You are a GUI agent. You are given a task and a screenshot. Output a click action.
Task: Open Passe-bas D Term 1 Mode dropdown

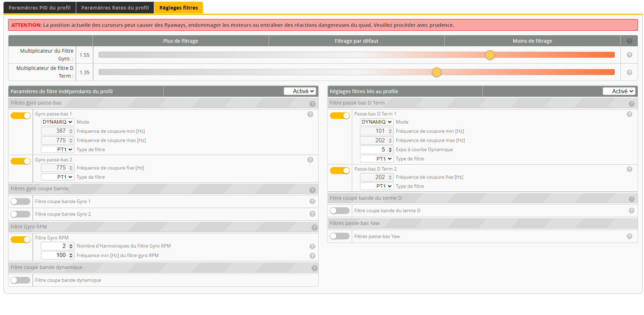[377, 122]
